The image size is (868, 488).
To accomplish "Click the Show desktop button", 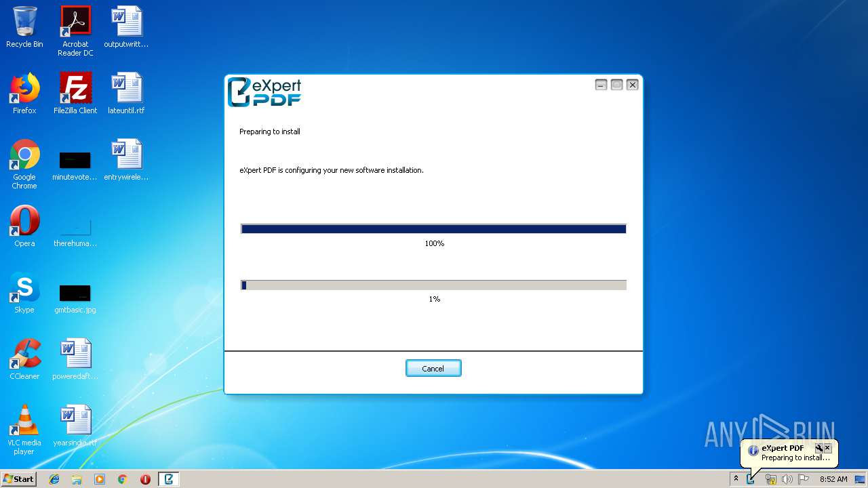I will pos(860,479).
